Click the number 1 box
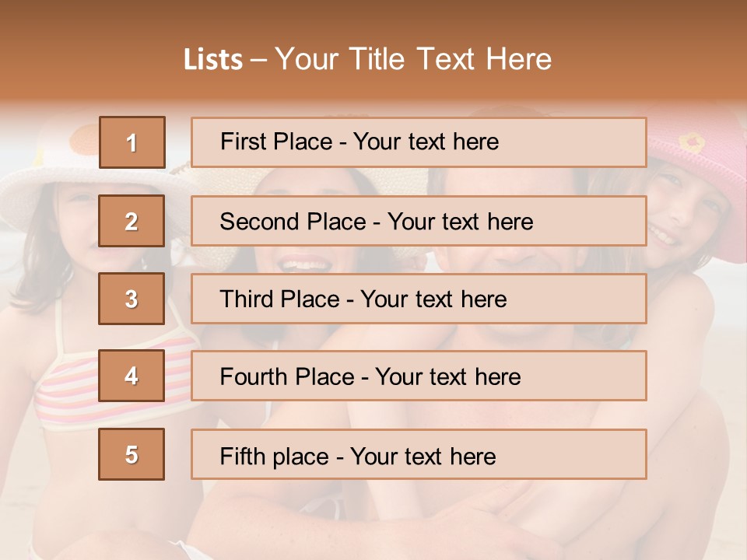The height and width of the screenshot is (560, 747). point(132,142)
